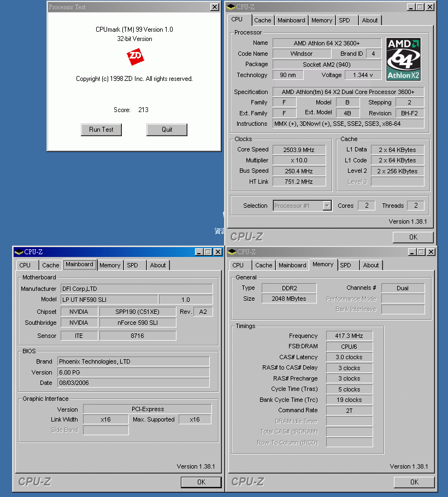The width and height of the screenshot is (448, 497).
Task: Click CPU-Z title icon in top-right window
Action: coord(231,7)
